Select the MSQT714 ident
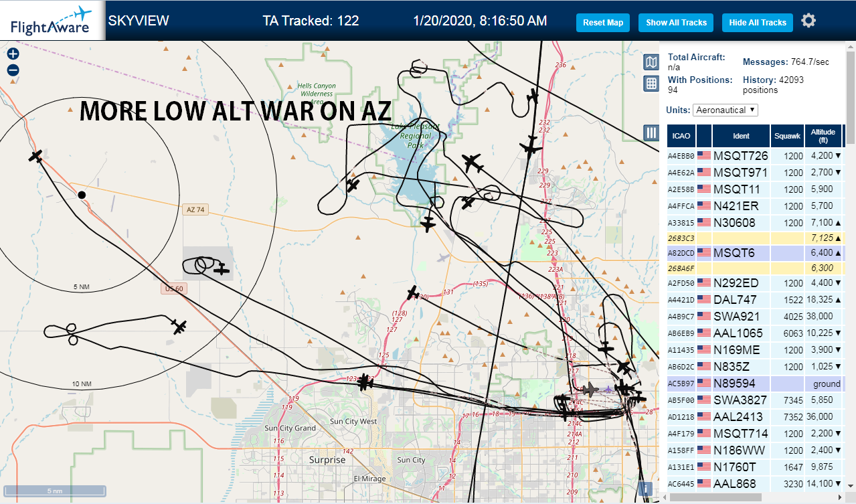The height and width of the screenshot is (504, 856). [740, 434]
